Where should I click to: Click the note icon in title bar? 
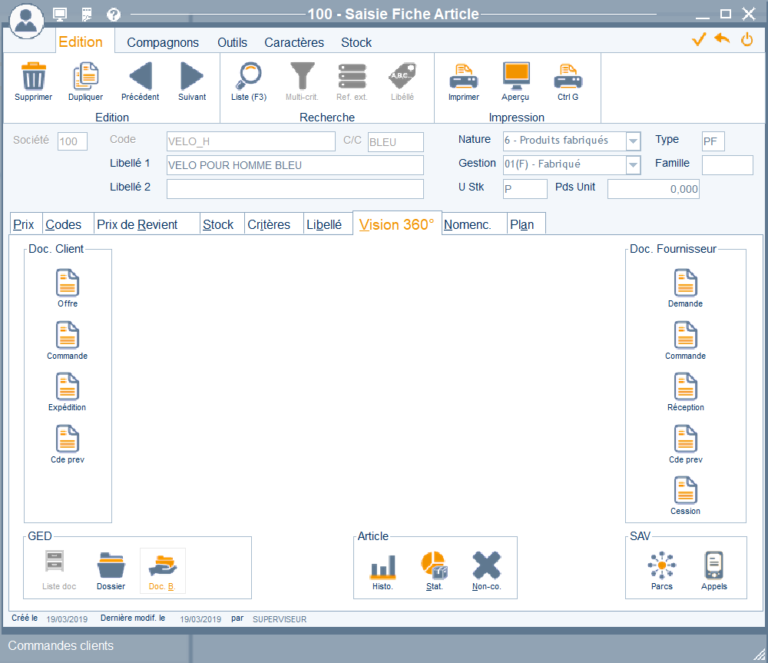coord(87,15)
